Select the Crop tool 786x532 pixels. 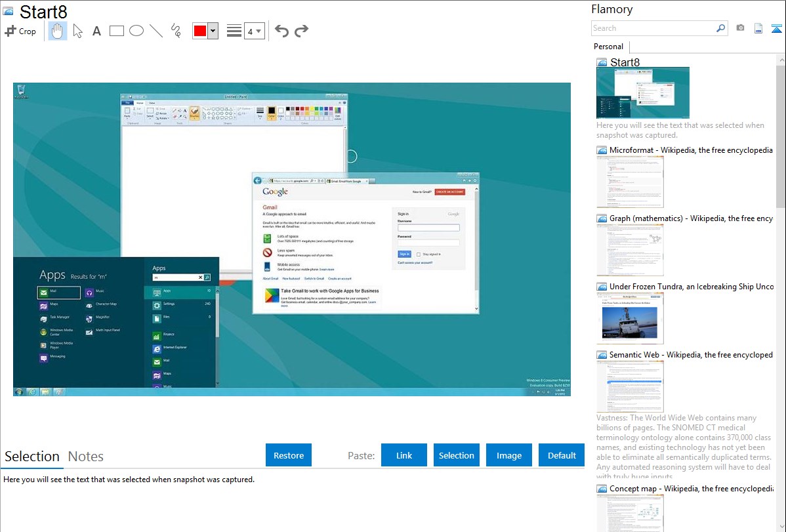click(20, 31)
